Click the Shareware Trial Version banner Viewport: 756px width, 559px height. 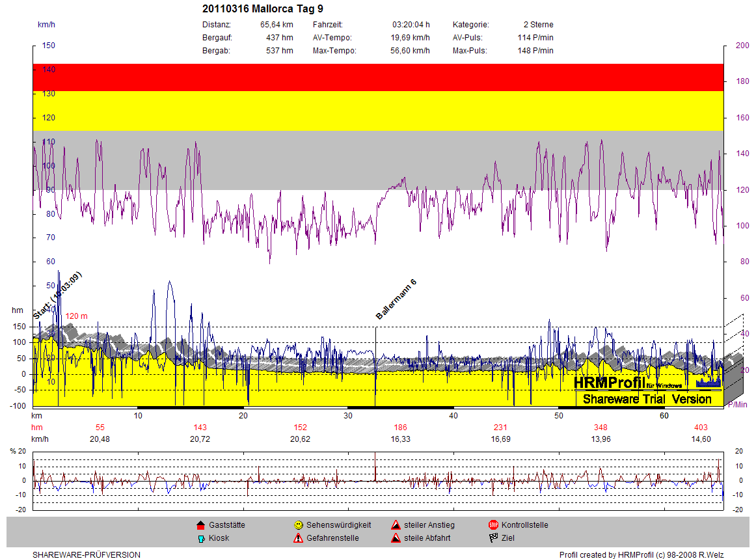(x=647, y=399)
